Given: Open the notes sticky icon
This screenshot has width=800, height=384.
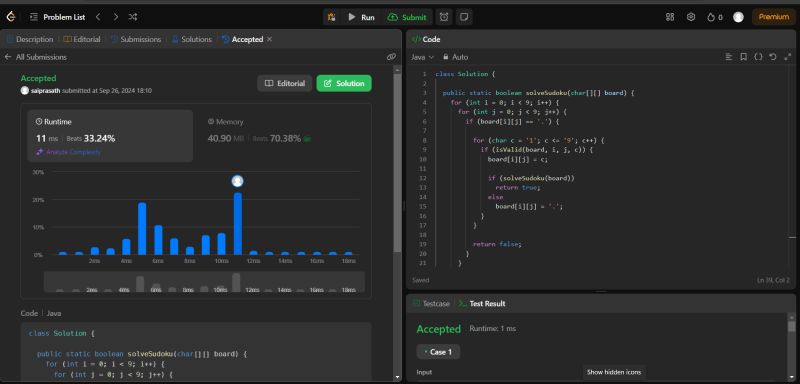Looking at the screenshot, I should [x=463, y=17].
